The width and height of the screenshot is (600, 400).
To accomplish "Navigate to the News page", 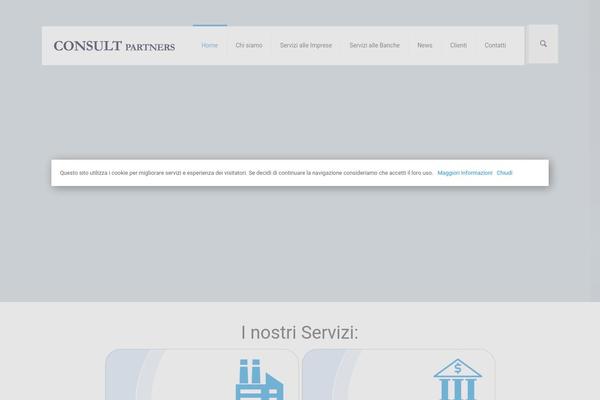I will tap(425, 45).
